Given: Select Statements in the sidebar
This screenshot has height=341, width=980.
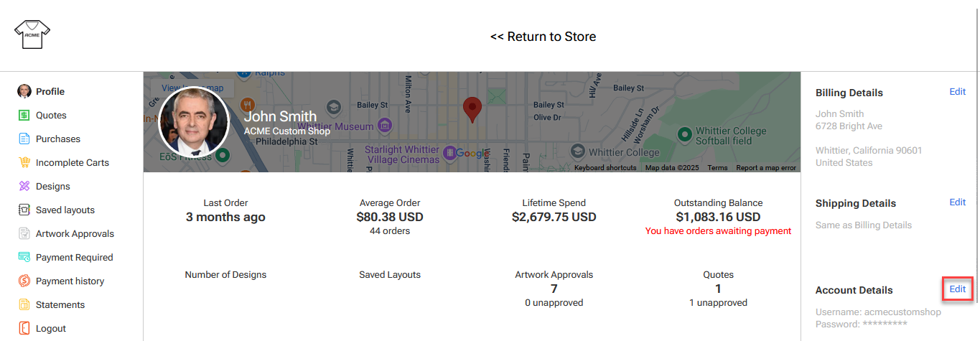Looking at the screenshot, I should tap(60, 305).
